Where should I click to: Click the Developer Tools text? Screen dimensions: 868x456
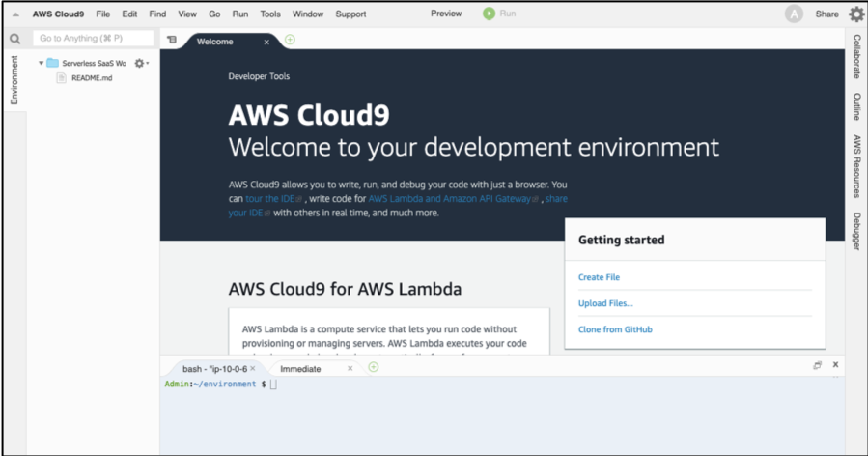(x=259, y=76)
